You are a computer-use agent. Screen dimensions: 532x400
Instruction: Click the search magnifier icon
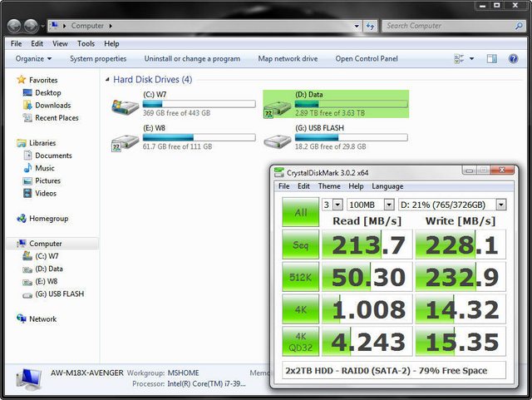[519, 26]
